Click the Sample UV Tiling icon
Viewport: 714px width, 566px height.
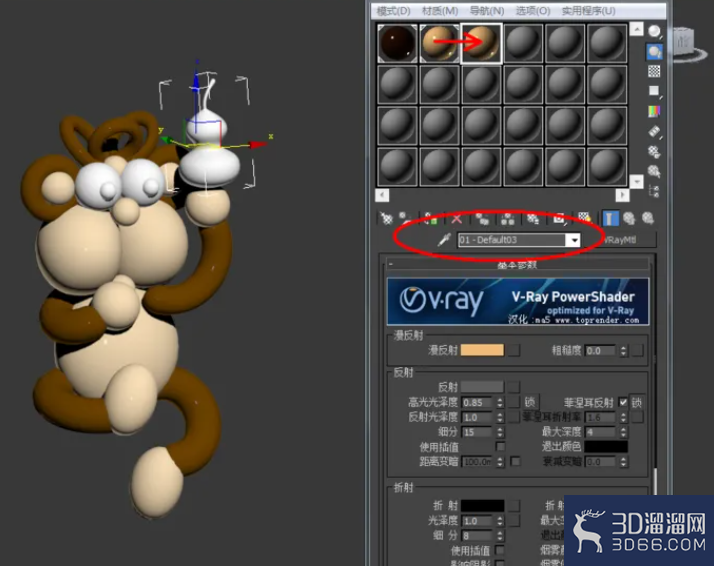click(654, 91)
